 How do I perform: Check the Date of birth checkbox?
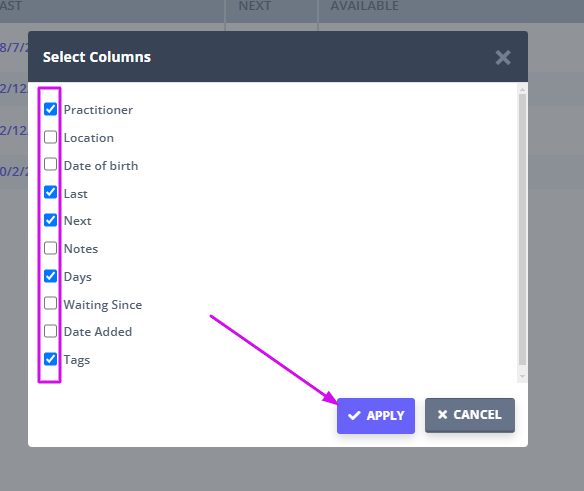tap(50, 164)
